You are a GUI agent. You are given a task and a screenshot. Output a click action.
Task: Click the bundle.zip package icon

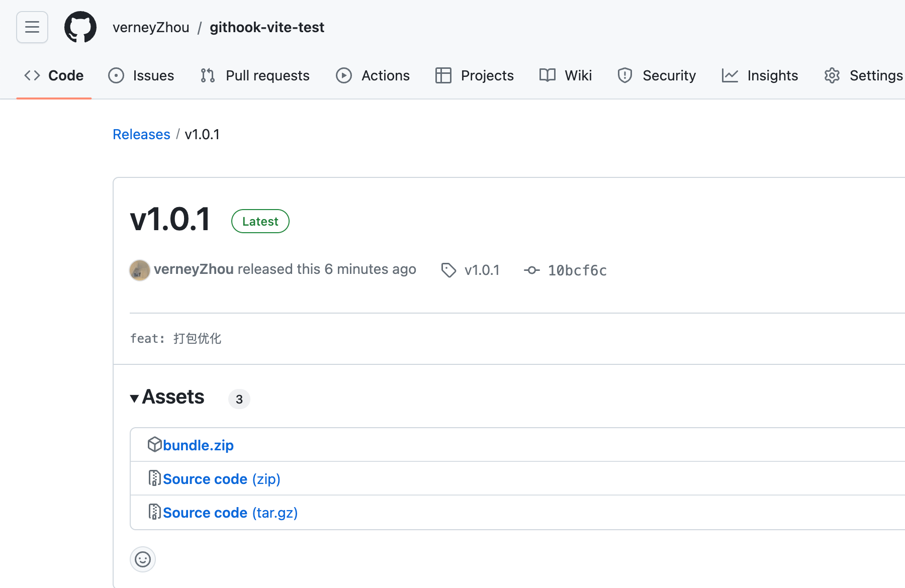(x=154, y=445)
